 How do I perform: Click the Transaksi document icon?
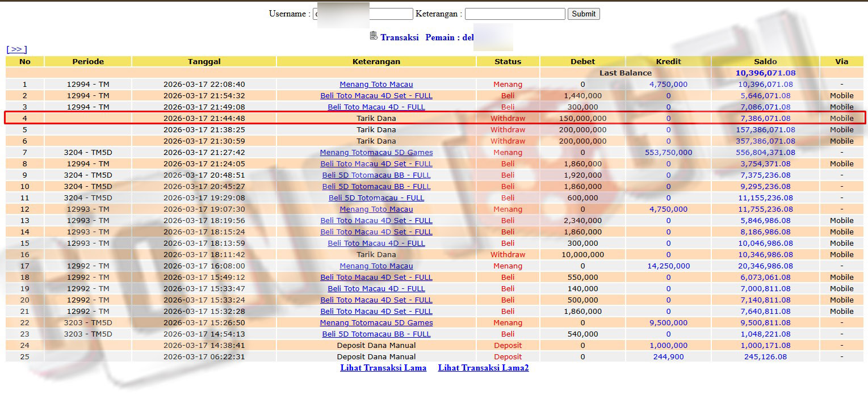click(x=374, y=36)
